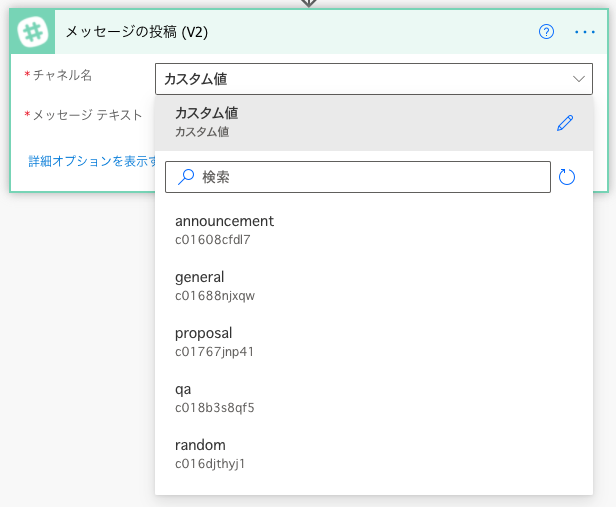The image size is (616, 507).
Task: Click the magnifier icon in search box
Action: pos(185,177)
